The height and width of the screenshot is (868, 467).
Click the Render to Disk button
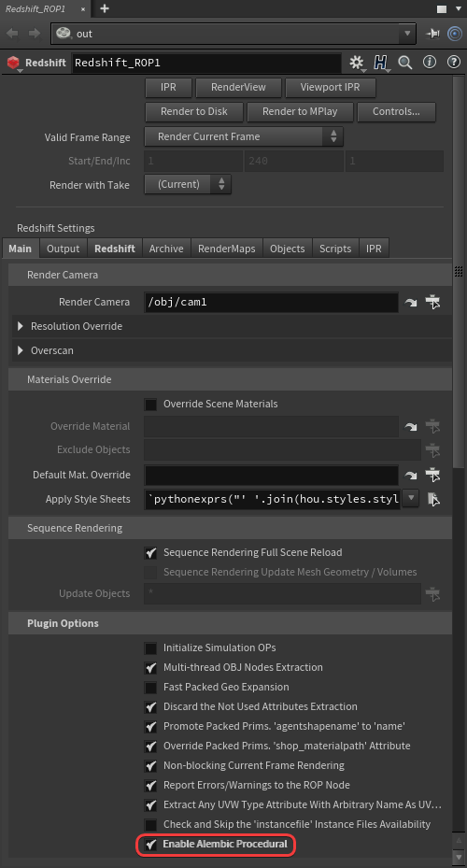click(194, 112)
